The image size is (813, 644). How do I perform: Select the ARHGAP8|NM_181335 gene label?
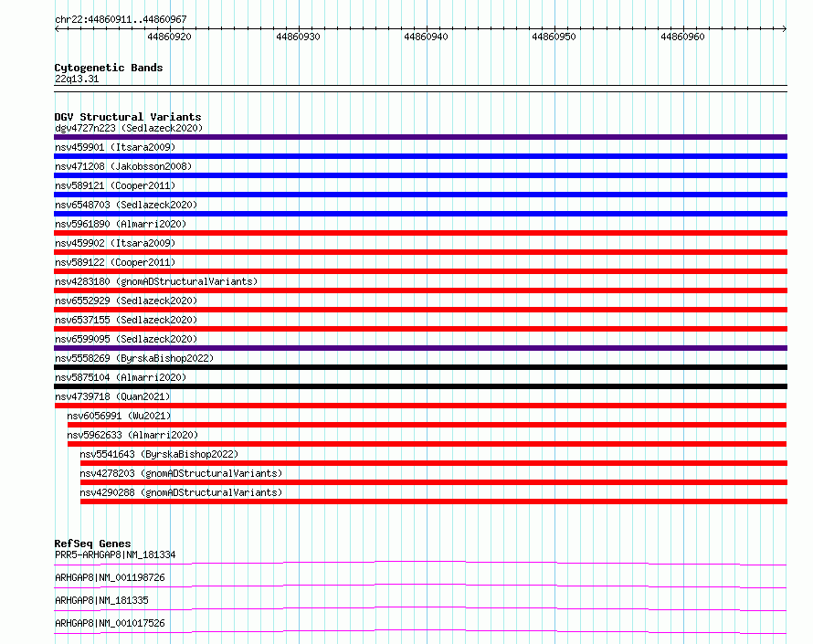101,600
